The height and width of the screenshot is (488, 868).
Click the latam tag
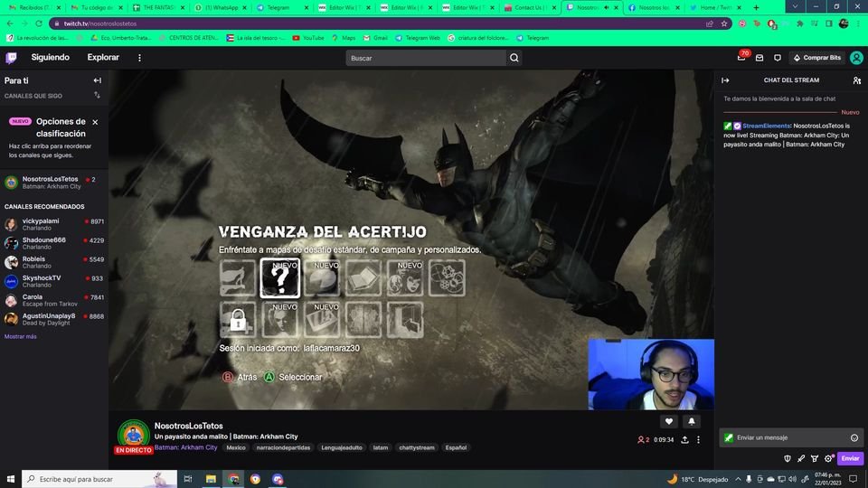[x=381, y=447]
